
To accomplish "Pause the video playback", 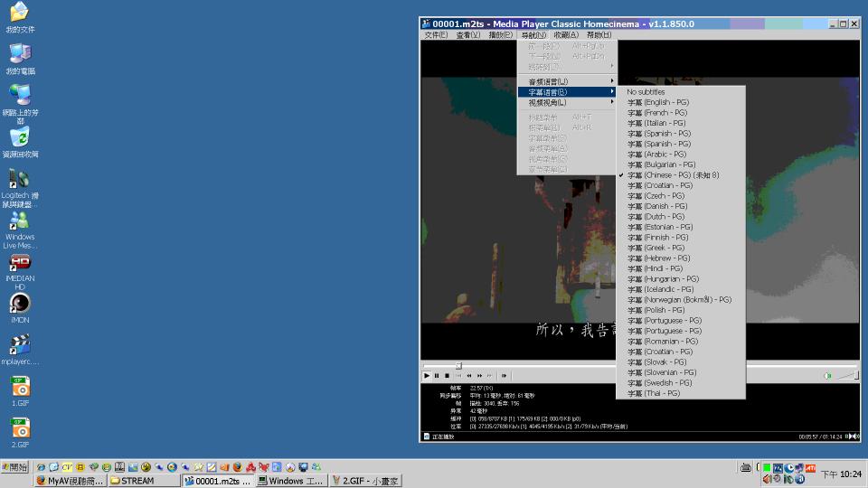I will (x=437, y=376).
